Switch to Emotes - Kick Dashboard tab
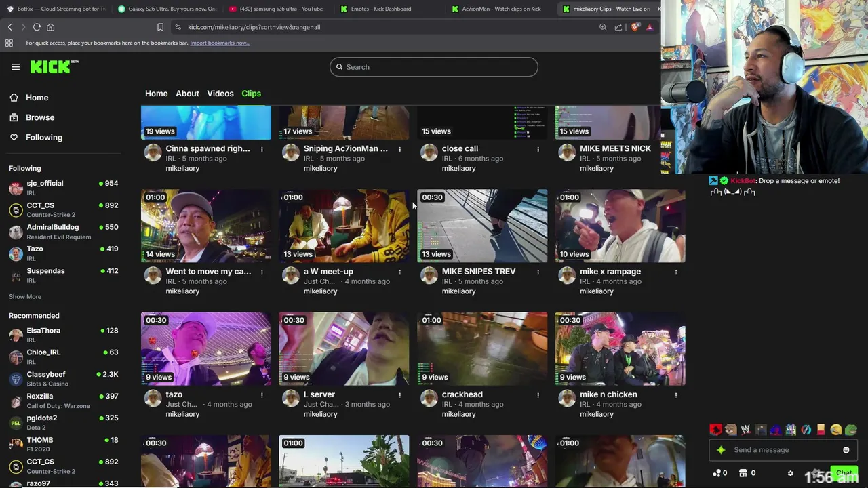 click(x=389, y=9)
